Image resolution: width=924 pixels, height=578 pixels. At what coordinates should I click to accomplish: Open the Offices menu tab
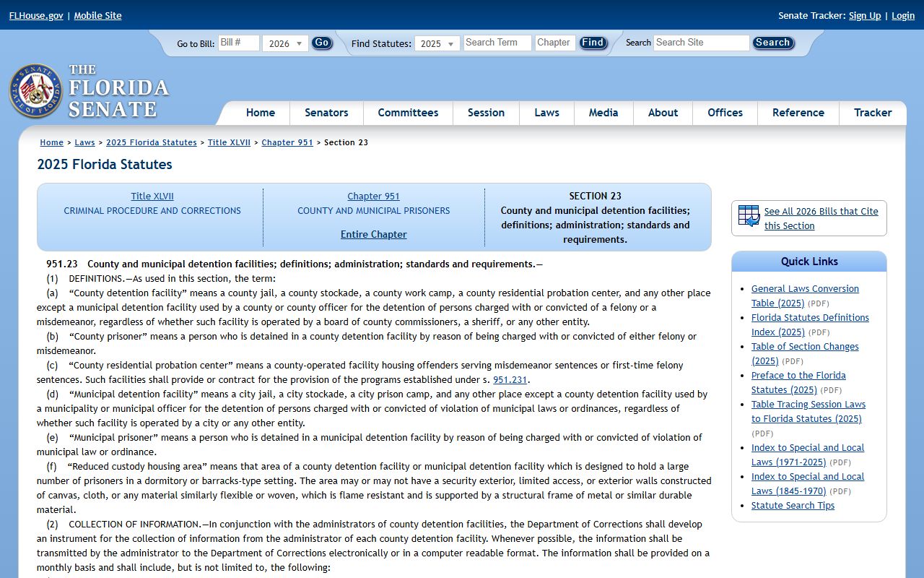point(725,113)
